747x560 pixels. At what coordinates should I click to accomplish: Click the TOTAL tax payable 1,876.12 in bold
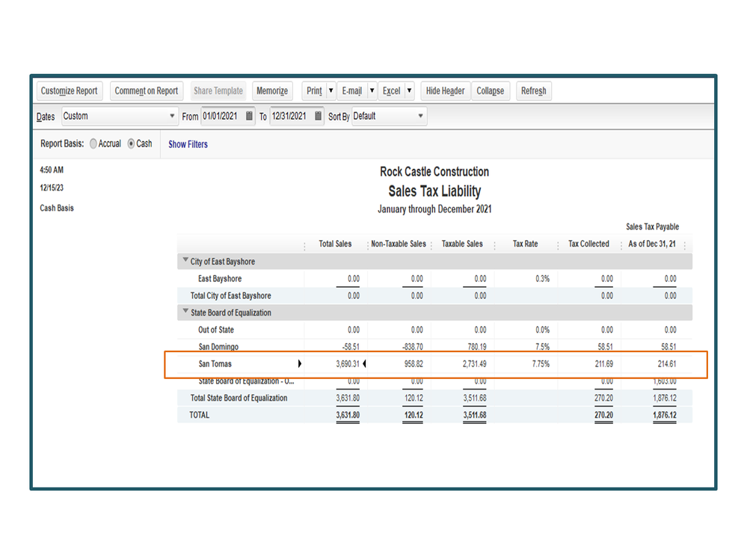[x=665, y=415]
